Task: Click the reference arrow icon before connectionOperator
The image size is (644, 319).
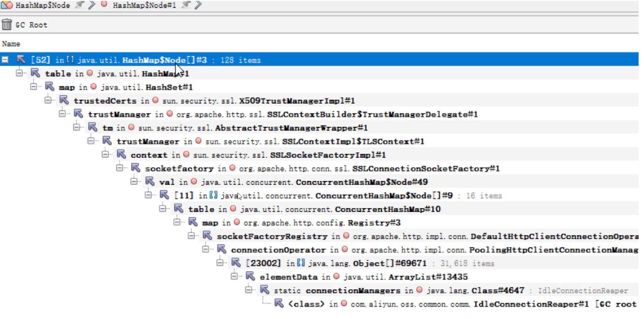Action: (222, 250)
